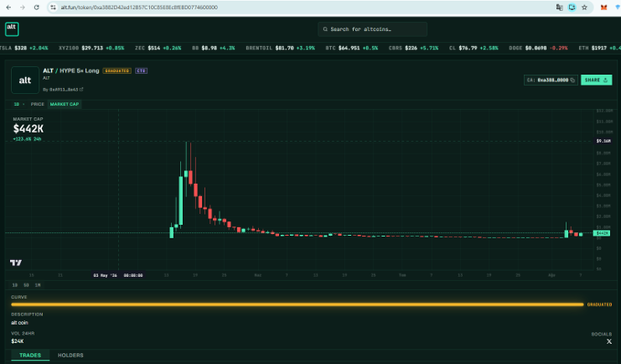
Task: Focus the Search for altcoins field
Action: coord(372,29)
